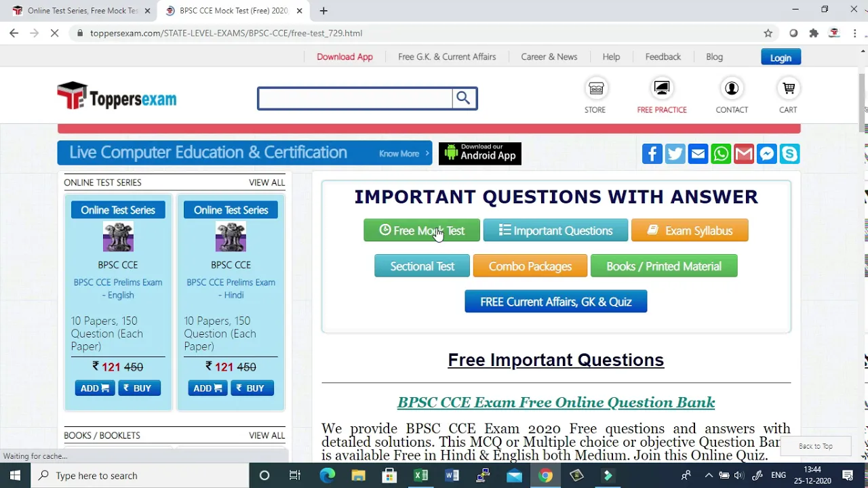Share on Facebook icon
Image resolution: width=868 pixels, height=488 pixels.
[652, 154]
